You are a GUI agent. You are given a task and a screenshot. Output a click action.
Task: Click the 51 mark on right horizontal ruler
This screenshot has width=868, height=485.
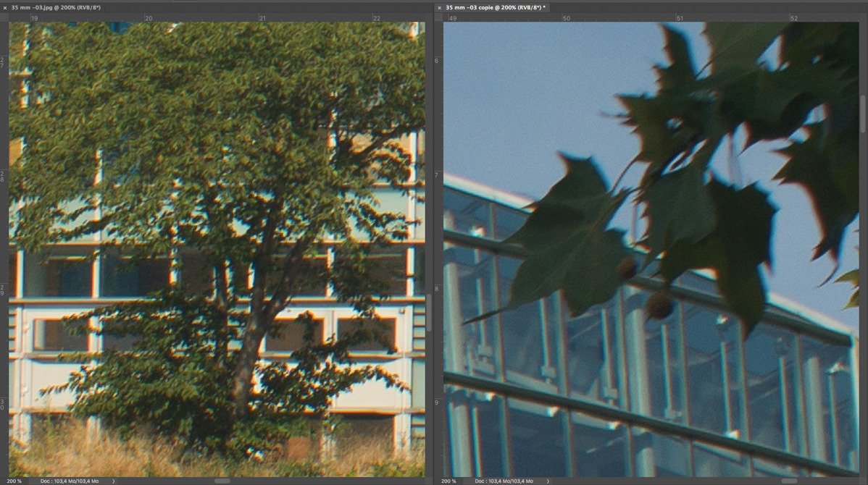(x=680, y=18)
